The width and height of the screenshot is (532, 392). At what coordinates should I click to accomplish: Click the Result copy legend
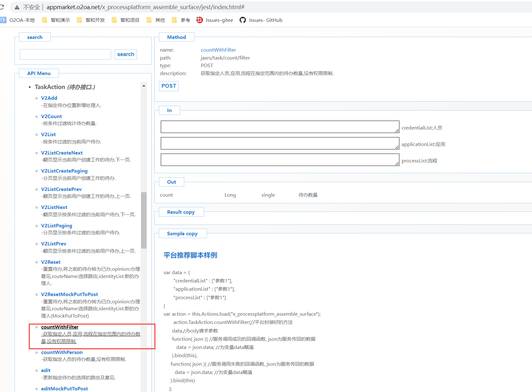tap(181, 212)
